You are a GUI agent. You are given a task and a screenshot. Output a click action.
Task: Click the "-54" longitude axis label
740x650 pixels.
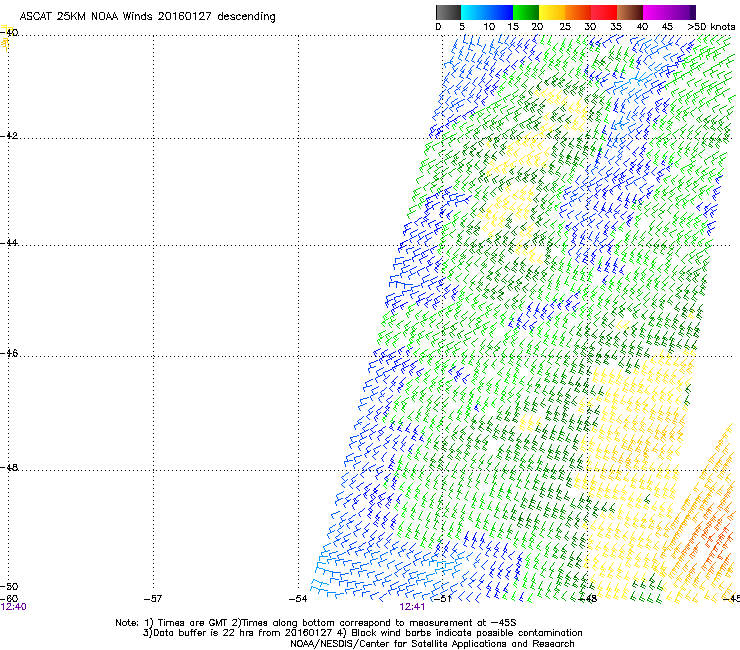click(x=298, y=599)
